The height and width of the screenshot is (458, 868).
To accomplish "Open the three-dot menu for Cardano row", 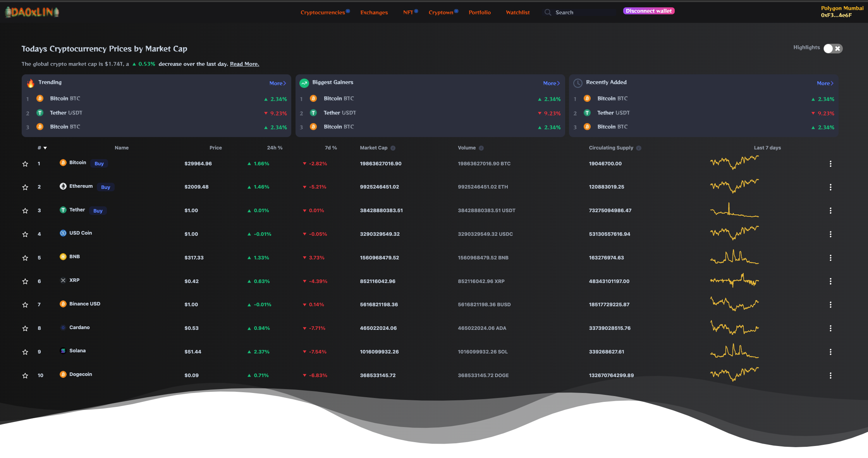I will coord(830,328).
